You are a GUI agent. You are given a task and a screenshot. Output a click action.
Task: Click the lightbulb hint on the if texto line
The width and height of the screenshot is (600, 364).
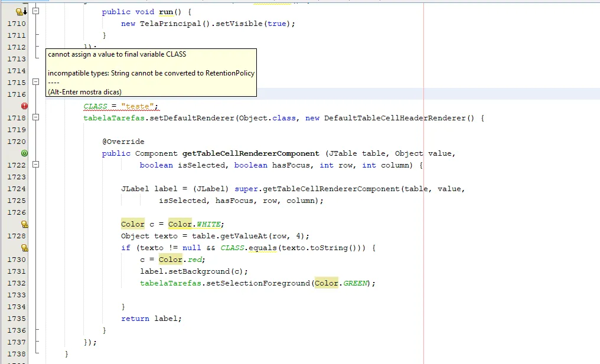tap(24, 248)
